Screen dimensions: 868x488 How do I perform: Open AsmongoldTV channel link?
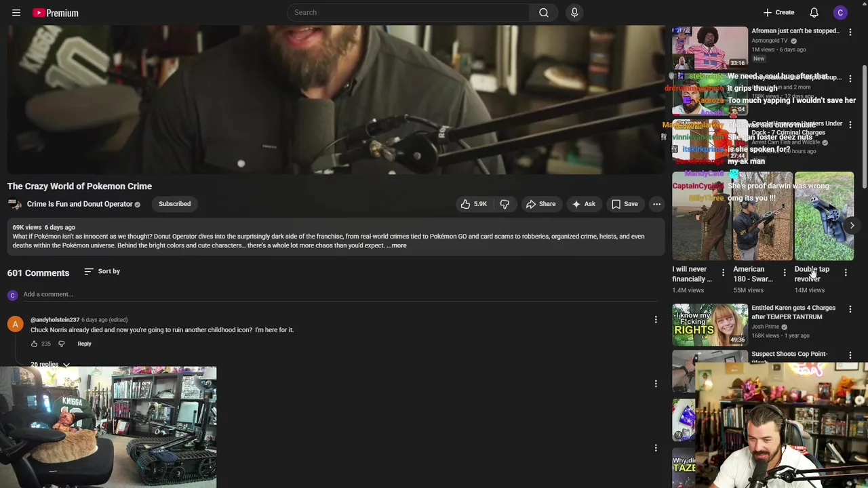(x=770, y=41)
